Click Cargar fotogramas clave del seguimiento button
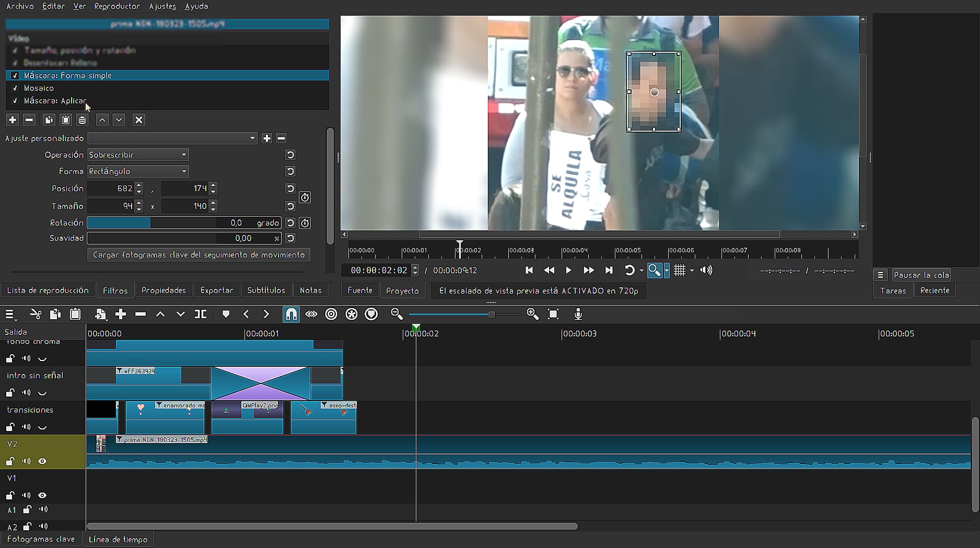Image resolution: width=980 pixels, height=548 pixels. tap(199, 255)
